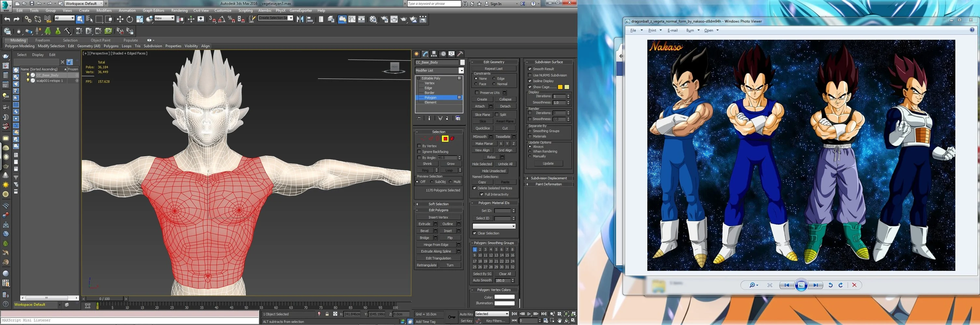Open the Modifiers menu
This screenshot has height=325, width=980.
point(104,10)
